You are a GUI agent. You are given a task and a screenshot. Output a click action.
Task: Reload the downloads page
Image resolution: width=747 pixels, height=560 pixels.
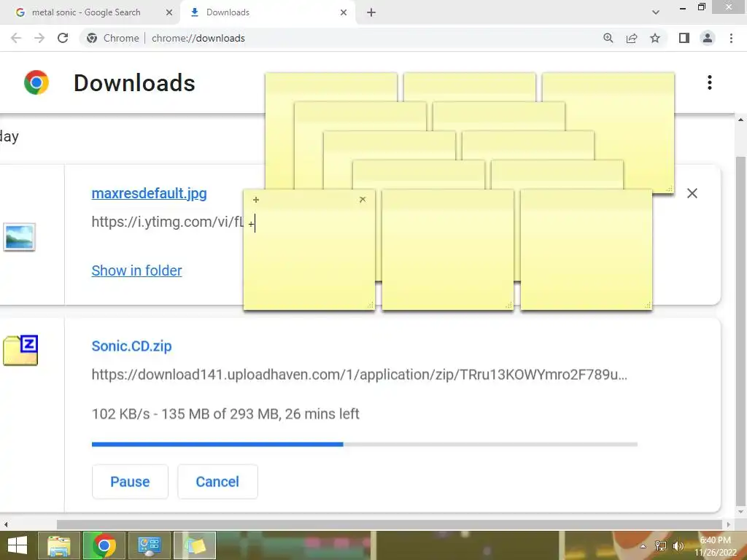pos(63,38)
